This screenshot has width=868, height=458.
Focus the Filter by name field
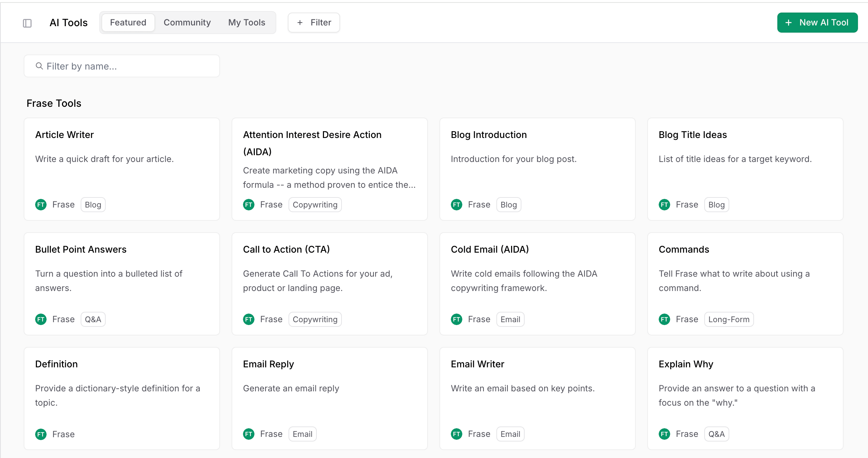(122, 66)
